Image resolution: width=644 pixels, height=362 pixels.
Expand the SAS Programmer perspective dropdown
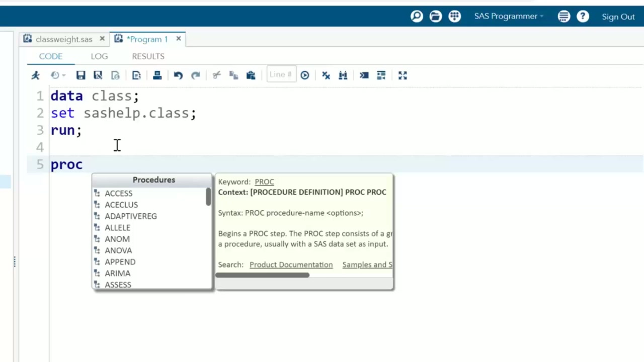point(509,16)
